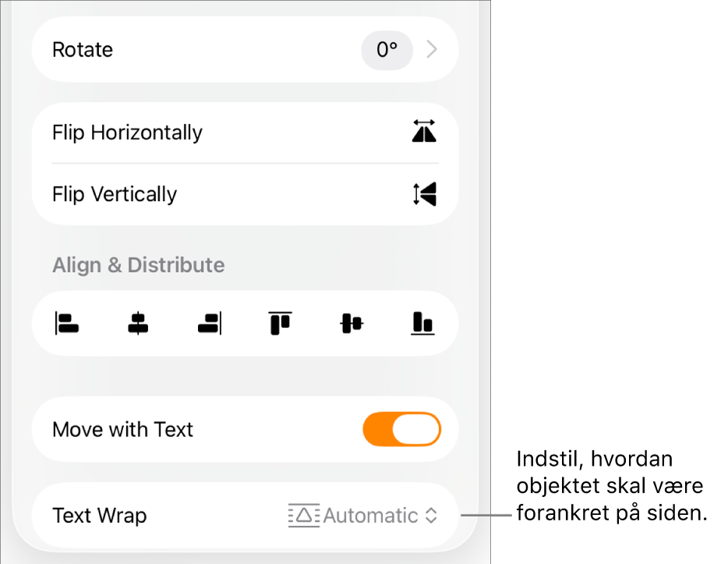Click the Move with Text label
Image resolution: width=728 pixels, height=564 pixels.
(122, 429)
